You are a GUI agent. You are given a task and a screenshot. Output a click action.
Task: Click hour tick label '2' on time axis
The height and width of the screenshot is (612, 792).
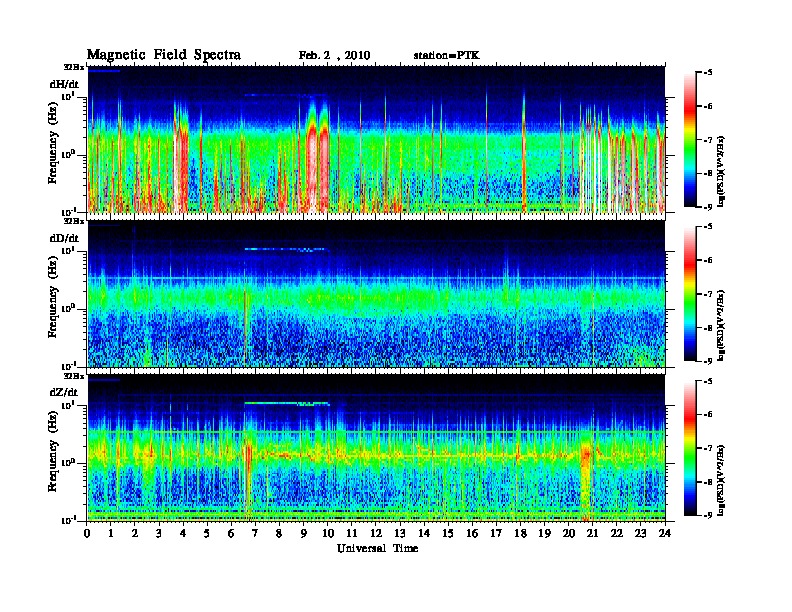tap(135, 533)
